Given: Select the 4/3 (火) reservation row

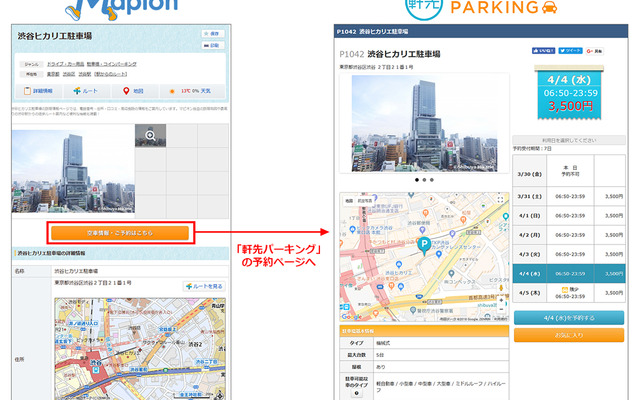Looking at the screenshot, I should pos(569,254).
